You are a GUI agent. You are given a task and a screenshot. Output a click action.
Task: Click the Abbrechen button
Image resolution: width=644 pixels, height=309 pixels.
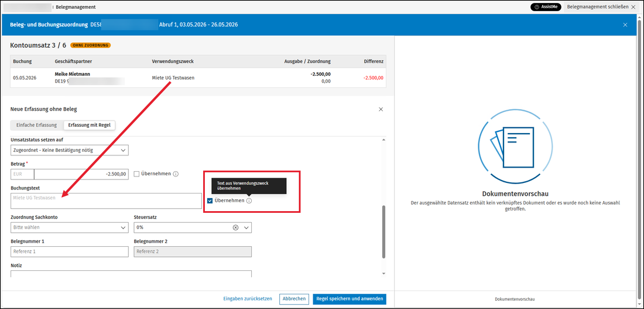point(294,298)
